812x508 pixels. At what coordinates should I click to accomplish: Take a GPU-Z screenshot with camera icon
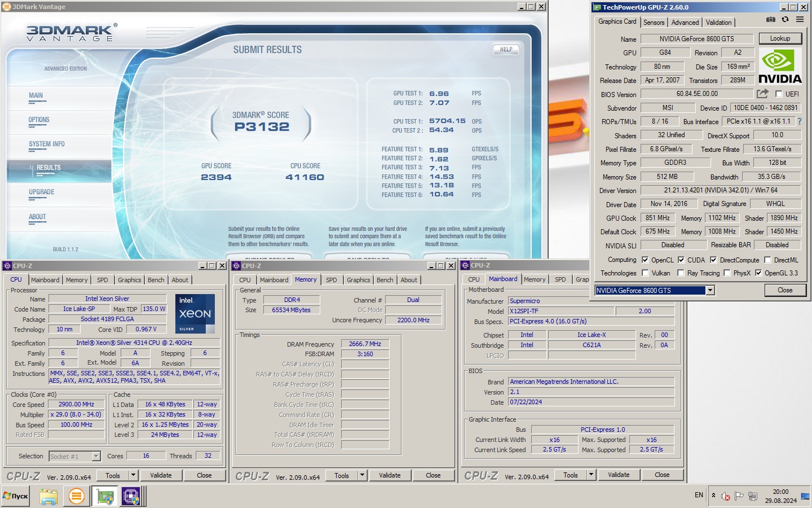click(771, 20)
